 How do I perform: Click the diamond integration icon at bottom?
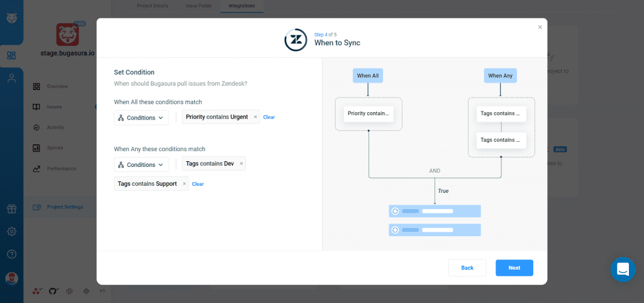click(86, 290)
